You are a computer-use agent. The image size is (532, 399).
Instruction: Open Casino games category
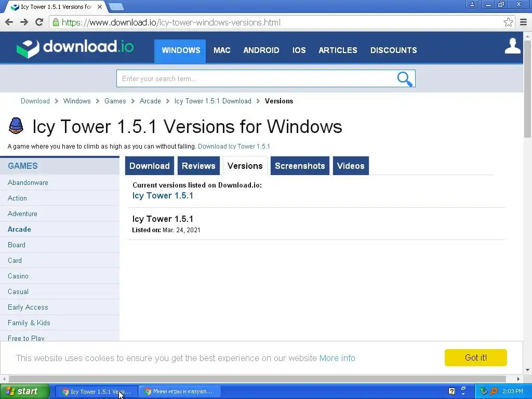point(18,276)
